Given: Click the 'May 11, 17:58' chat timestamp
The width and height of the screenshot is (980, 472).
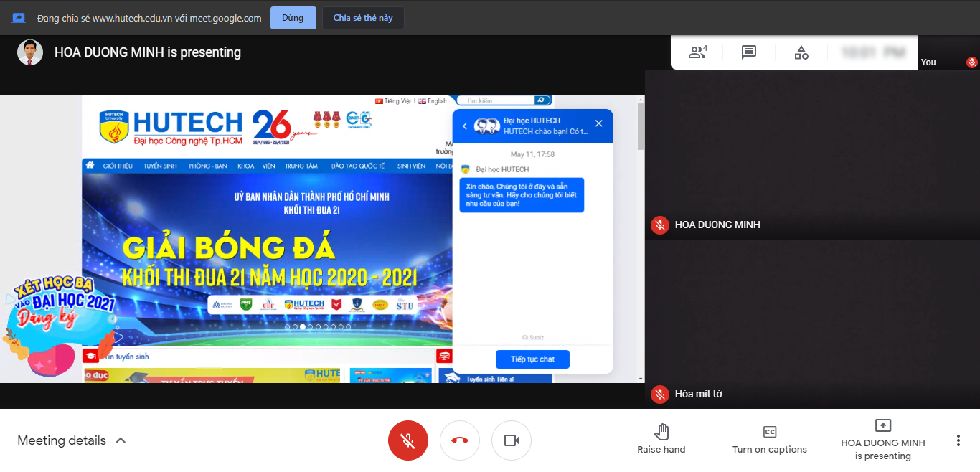Looking at the screenshot, I should click(x=532, y=154).
